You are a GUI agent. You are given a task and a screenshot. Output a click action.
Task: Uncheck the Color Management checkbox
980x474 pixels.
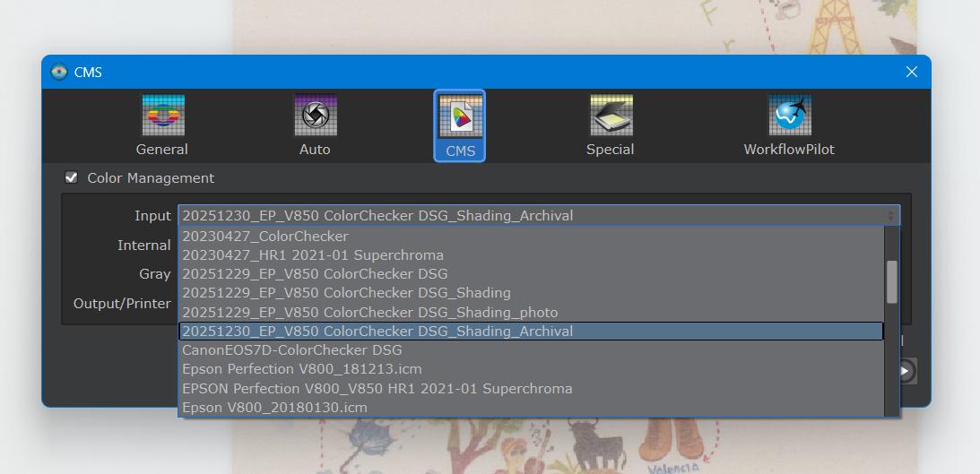[72, 177]
